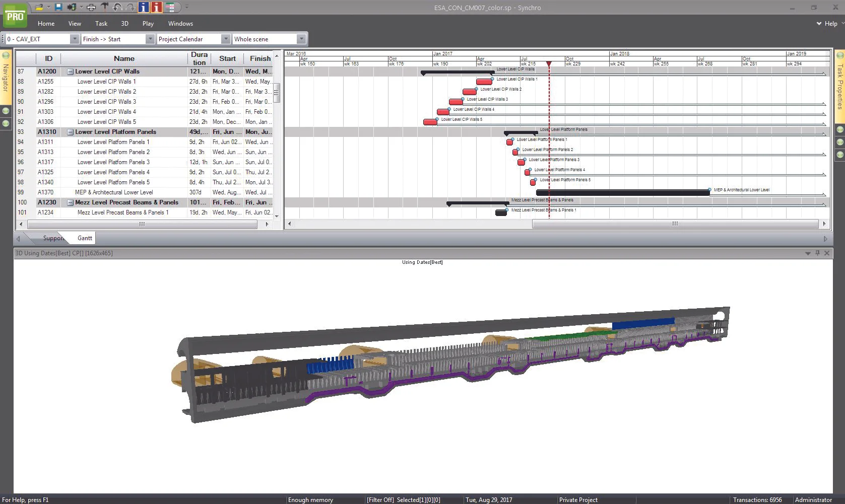845x504 pixels.
Task: Select the Mezz Level Precast Beams & Panels 1 row
Action: tap(145, 212)
